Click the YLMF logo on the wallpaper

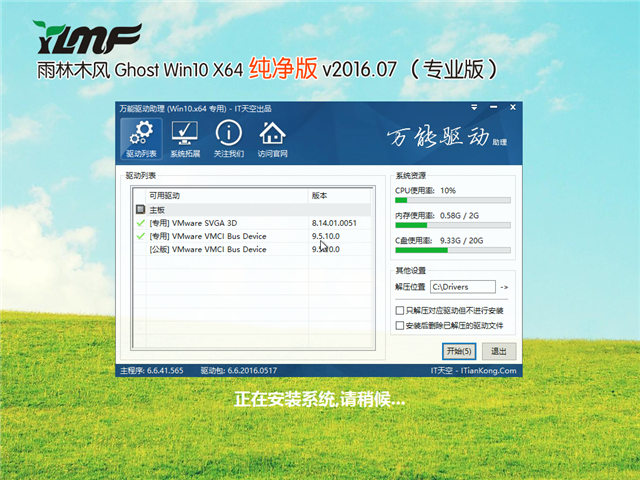coord(87,38)
